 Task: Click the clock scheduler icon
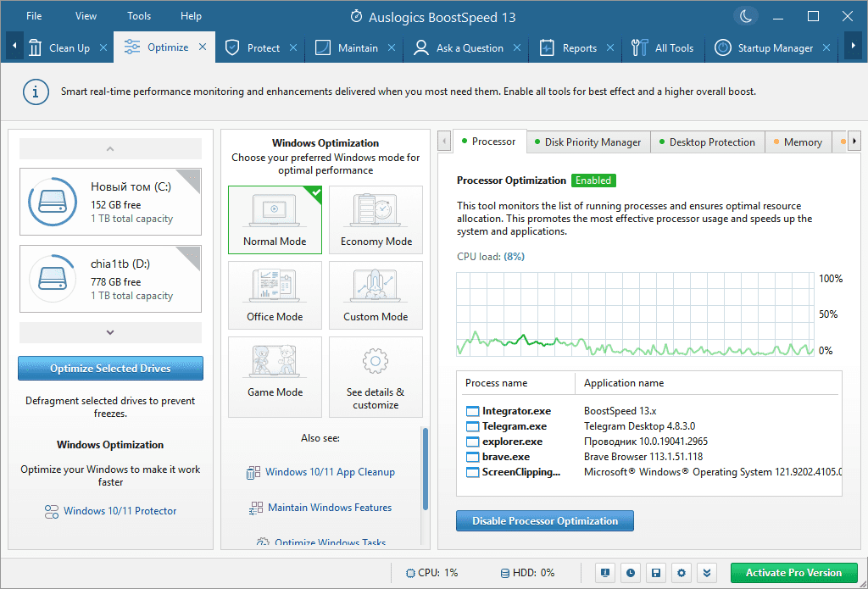coord(631,573)
